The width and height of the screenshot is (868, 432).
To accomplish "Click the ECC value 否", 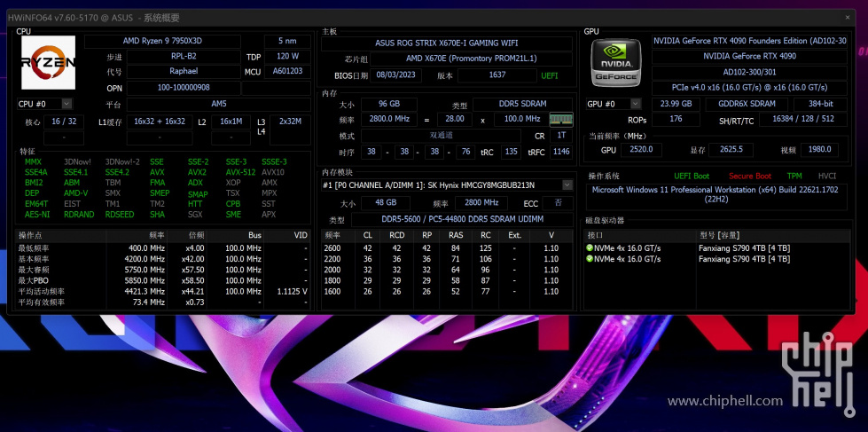I will click(x=558, y=203).
